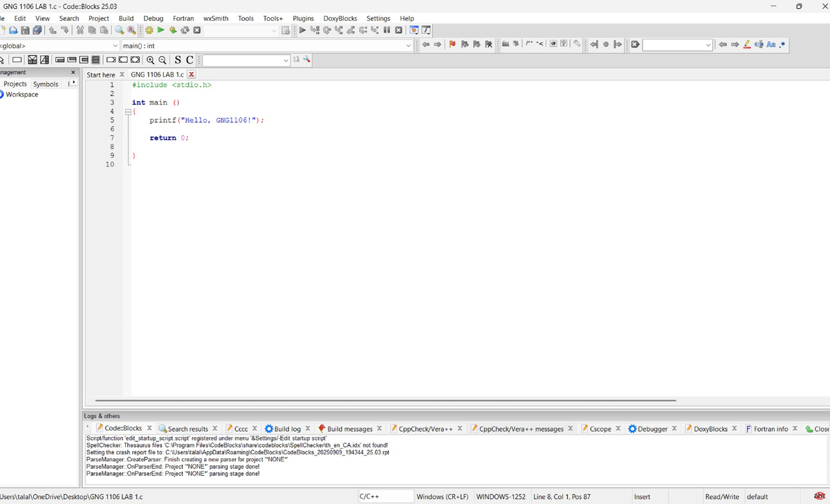
Task: Open the File menu
Action: click(x=3, y=18)
